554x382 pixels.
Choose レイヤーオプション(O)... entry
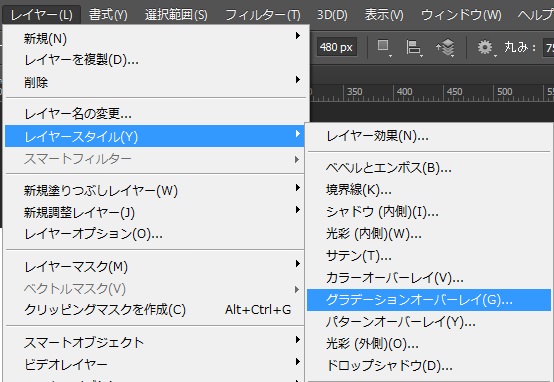pos(155,234)
